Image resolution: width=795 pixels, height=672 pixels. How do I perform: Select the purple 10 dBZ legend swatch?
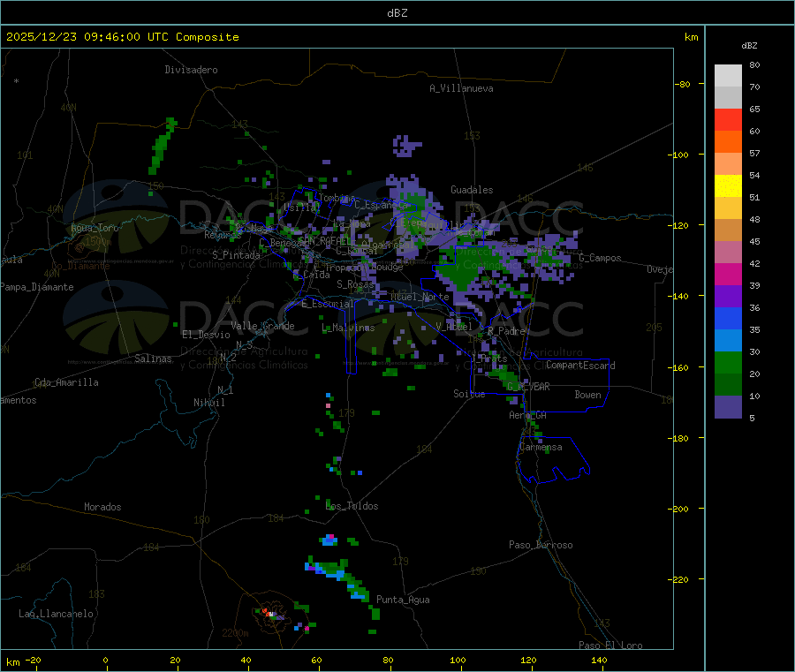728,407
